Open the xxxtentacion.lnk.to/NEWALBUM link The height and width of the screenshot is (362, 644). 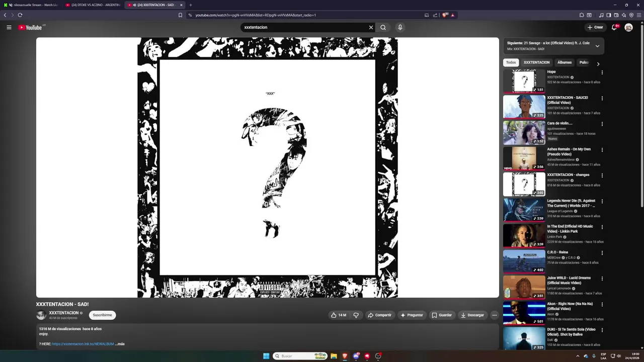pos(83,344)
